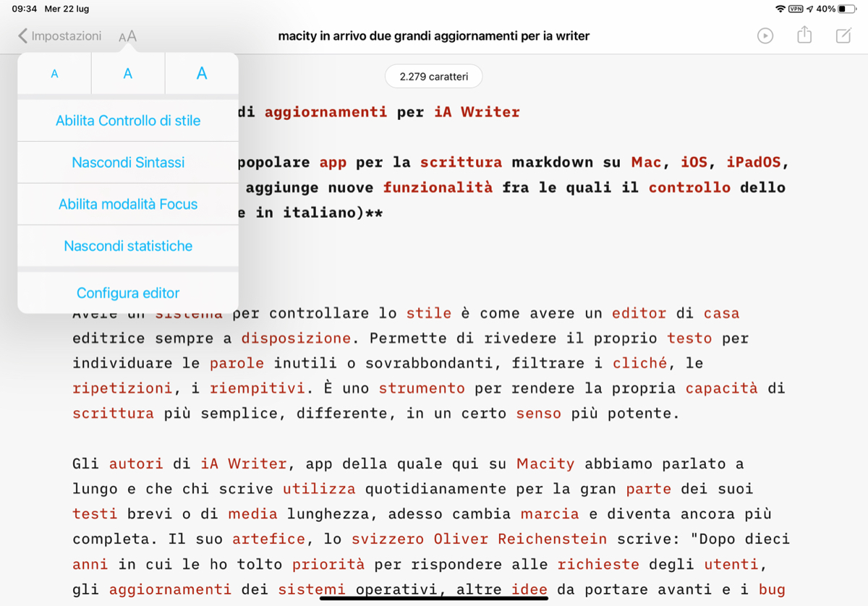Tap the word "ripetizioni"
This screenshot has width=868, height=606.
click(x=122, y=388)
